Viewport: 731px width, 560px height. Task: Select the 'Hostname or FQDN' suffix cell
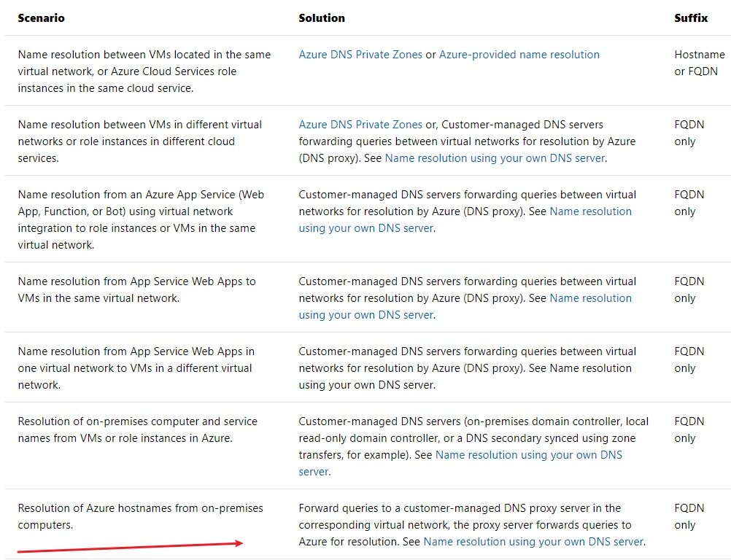pos(699,63)
